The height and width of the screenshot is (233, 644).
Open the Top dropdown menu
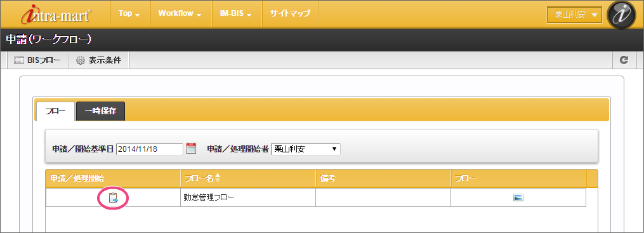coord(129,13)
